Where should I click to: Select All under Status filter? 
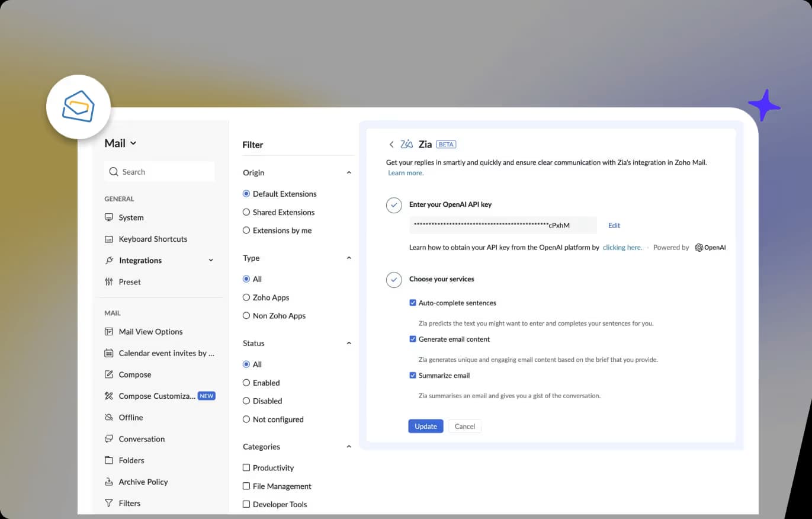click(x=246, y=364)
